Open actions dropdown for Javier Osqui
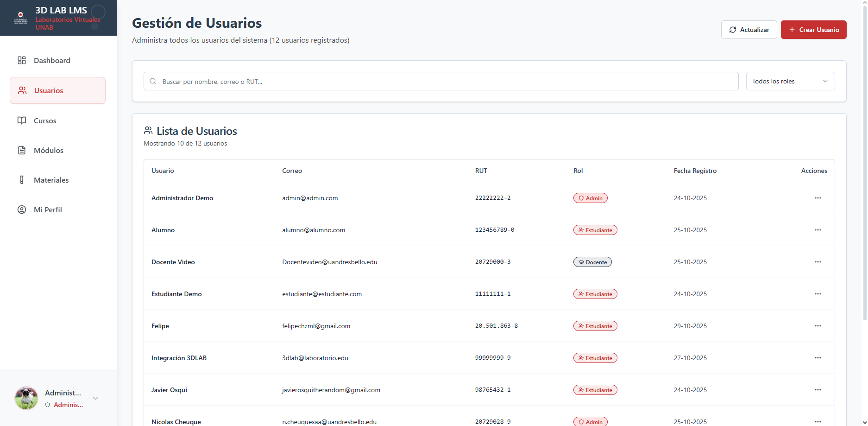 pyautogui.click(x=818, y=390)
